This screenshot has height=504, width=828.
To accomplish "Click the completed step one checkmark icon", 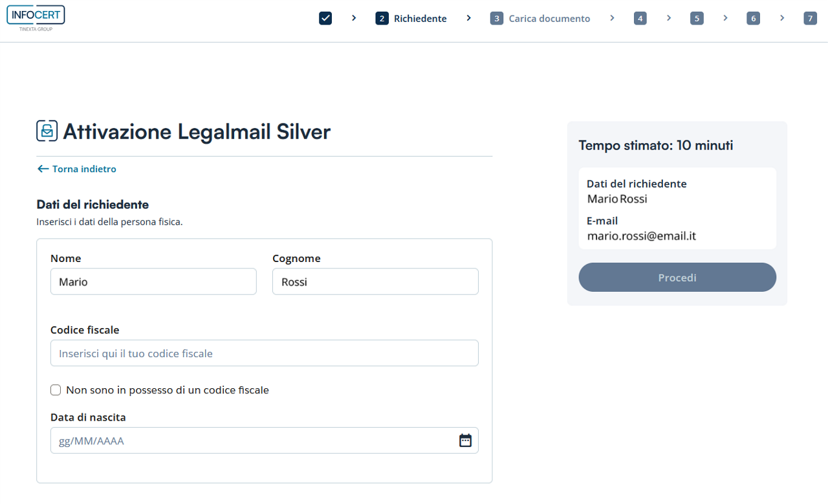I will (x=325, y=18).
